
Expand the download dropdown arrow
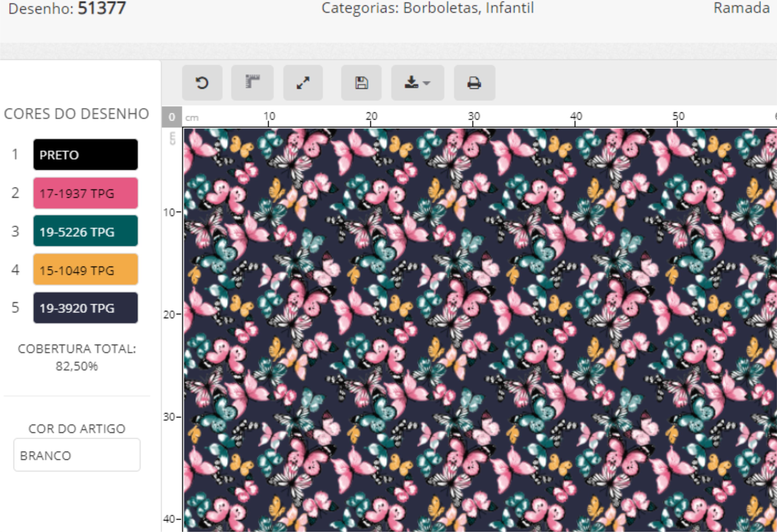(x=427, y=83)
